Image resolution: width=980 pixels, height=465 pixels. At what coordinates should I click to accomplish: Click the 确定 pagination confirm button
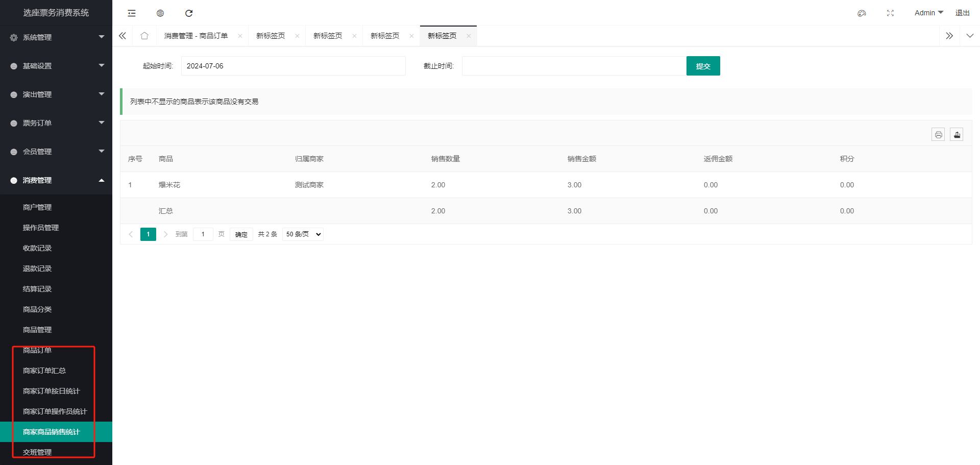tap(241, 234)
